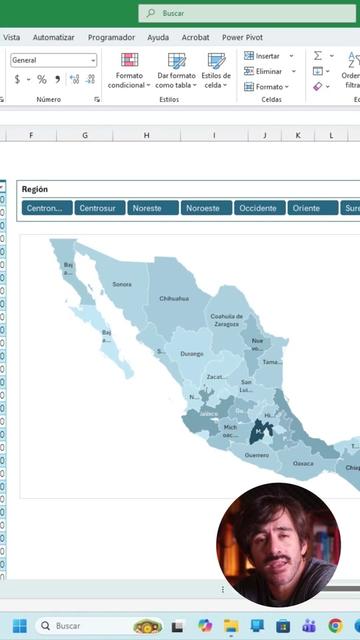360x640 pixels.
Task: Click Oaxaca state on the map
Action: click(x=303, y=463)
